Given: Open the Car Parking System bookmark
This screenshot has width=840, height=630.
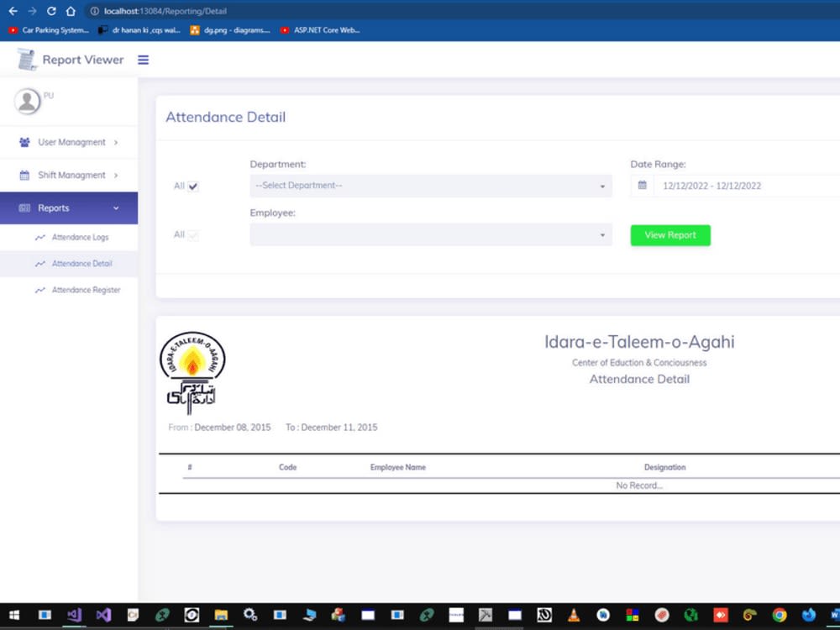Looking at the screenshot, I should 49,30.
